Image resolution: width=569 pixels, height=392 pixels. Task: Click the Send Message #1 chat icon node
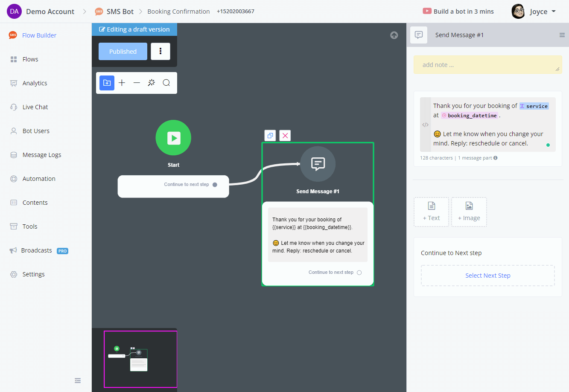coord(318,164)
